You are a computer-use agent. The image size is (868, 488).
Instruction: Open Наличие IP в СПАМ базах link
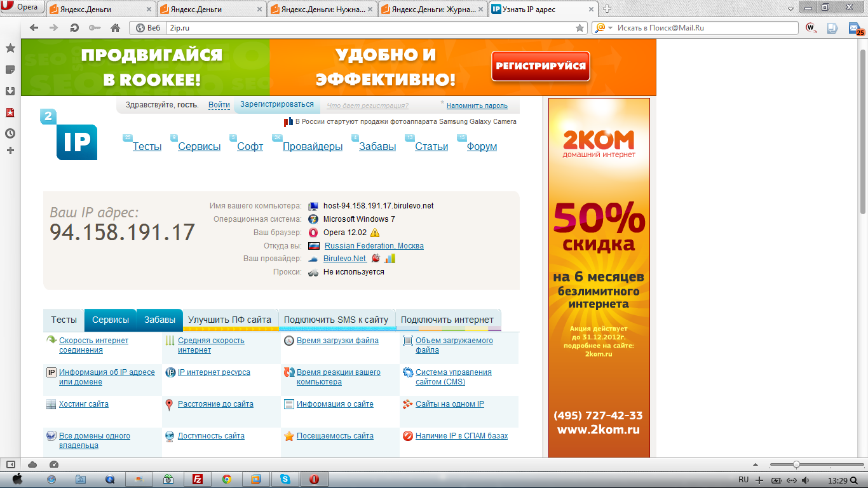click(462, 436)
